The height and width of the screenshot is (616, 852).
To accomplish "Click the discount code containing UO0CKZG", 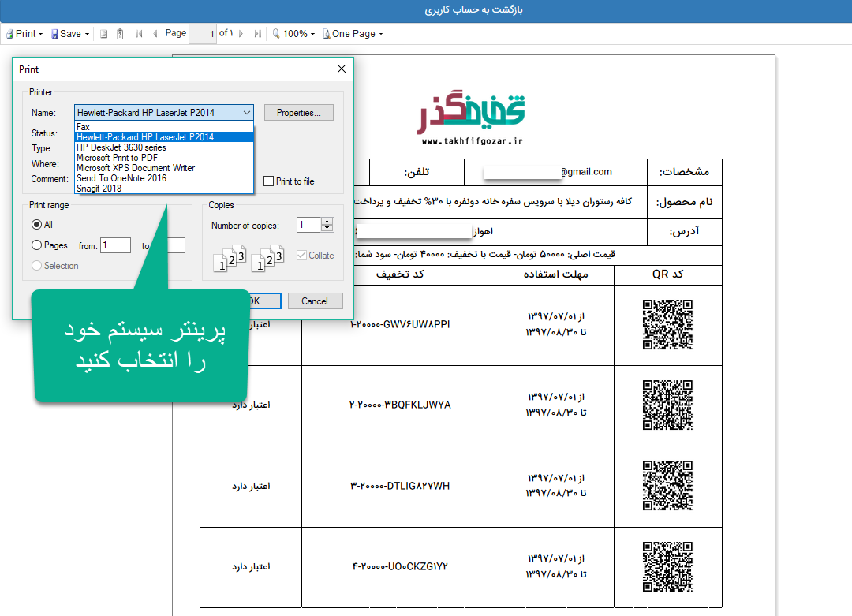I will [400, 566].
